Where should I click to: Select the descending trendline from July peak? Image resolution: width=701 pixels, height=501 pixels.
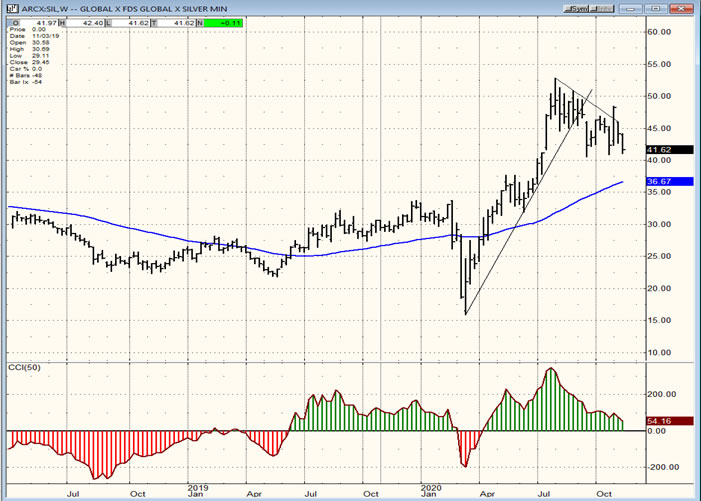point(590,98)
